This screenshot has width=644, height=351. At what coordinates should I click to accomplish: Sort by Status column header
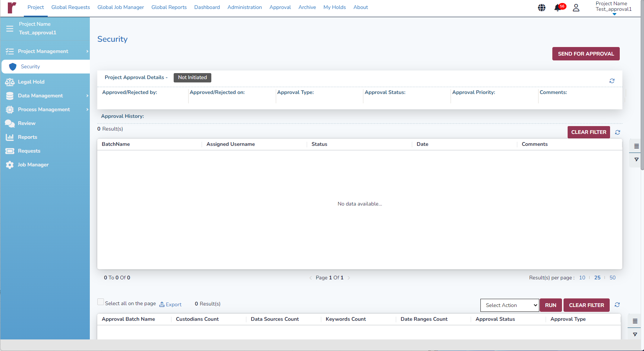point(319,144)
